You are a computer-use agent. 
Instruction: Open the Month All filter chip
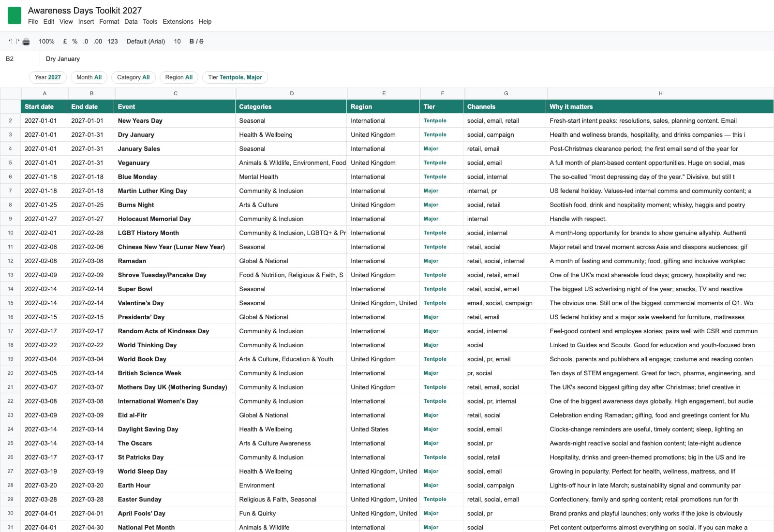coord(89,77)
